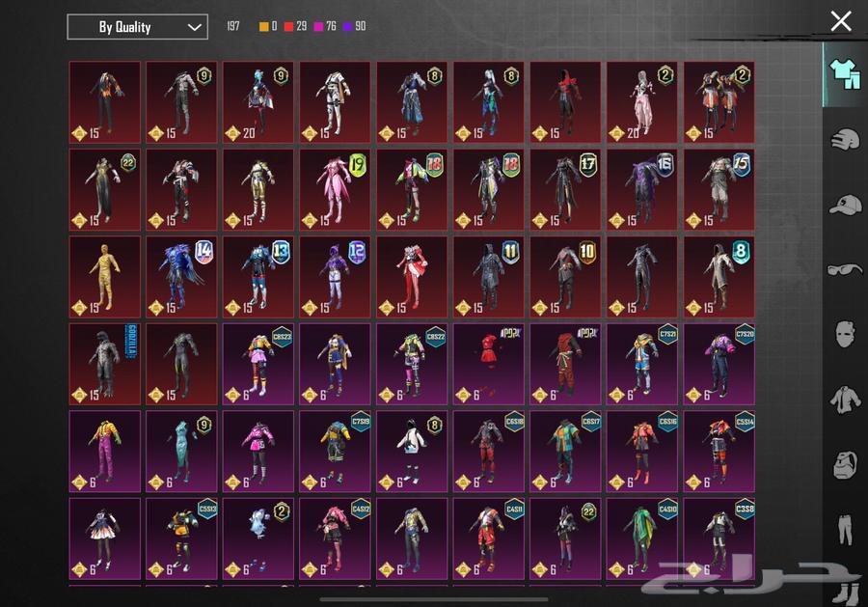Click the red quality swatch showing 29

pos(296,27)
